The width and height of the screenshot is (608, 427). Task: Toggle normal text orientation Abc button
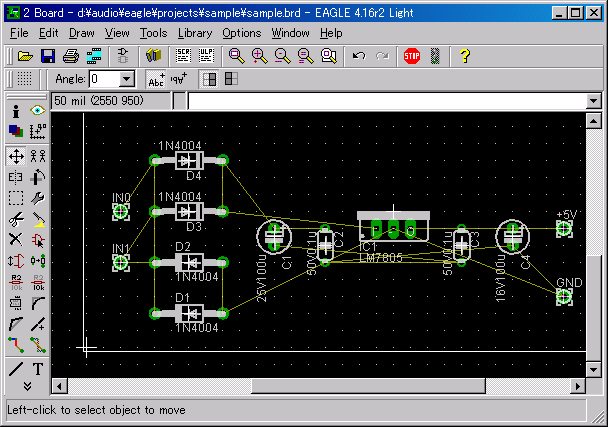tap(156, 79)
